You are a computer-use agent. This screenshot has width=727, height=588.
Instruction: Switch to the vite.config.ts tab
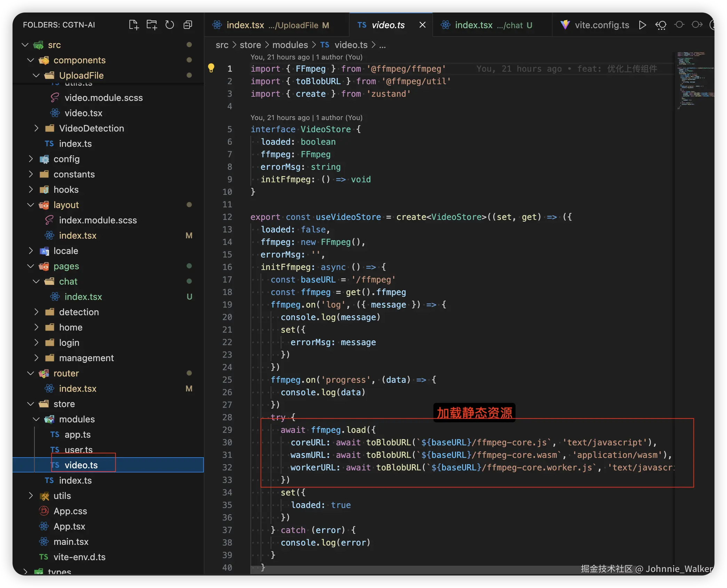601,25
